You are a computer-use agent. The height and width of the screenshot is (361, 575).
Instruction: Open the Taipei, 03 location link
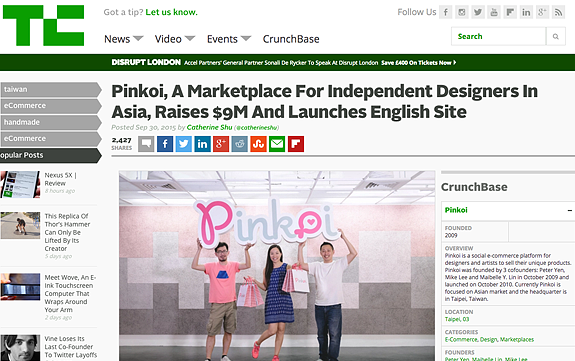click(x=457, y=319)
